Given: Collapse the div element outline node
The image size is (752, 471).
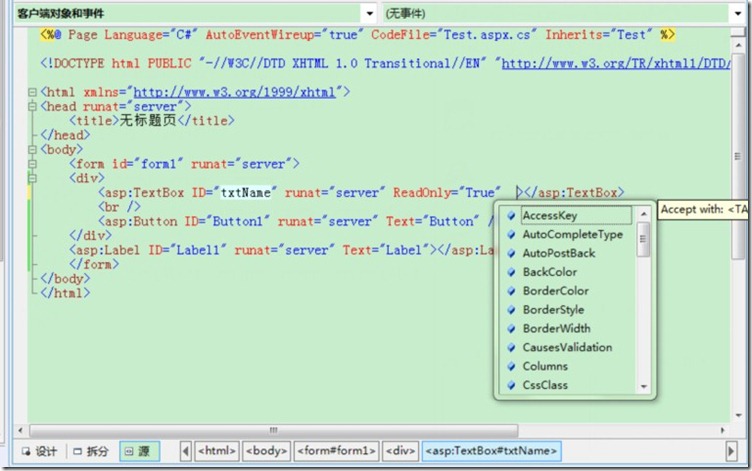Looking at the screenshot, I should tap(32, 178).
